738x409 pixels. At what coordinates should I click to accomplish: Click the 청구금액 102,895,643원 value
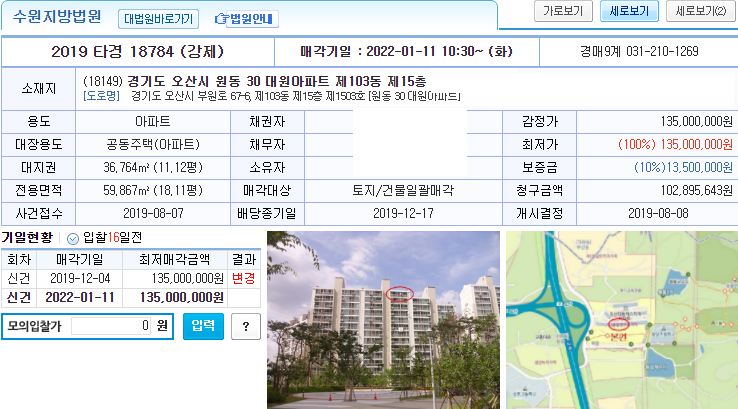[697, 191]
